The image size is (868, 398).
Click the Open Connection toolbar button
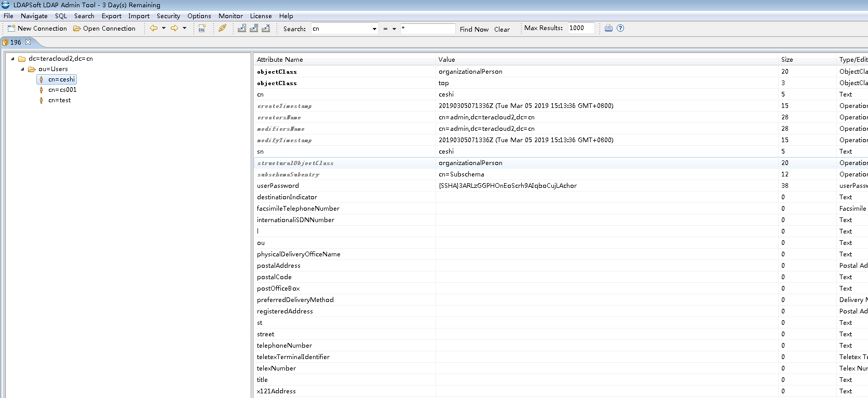(x=104, y=29)
